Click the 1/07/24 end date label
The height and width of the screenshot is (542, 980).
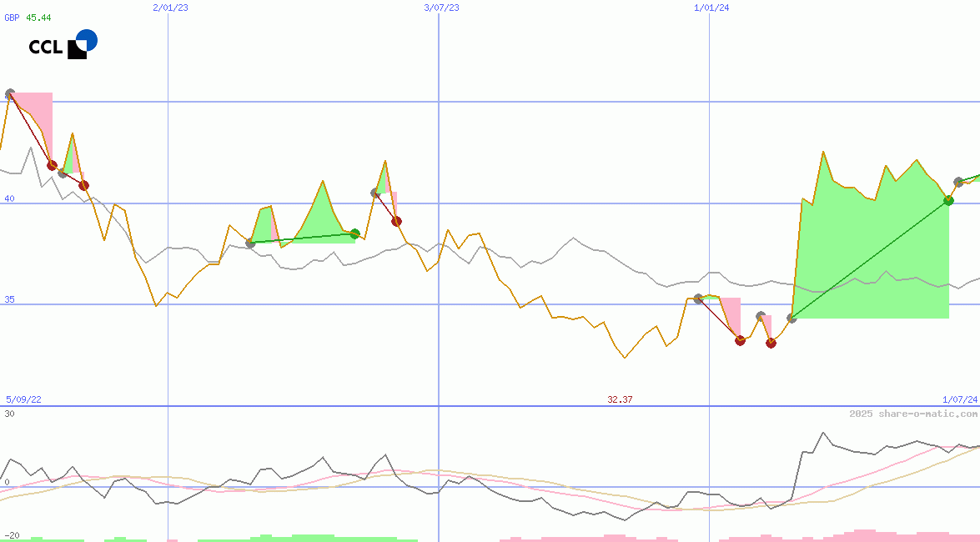pyautogui.click(x=960, y=399)
